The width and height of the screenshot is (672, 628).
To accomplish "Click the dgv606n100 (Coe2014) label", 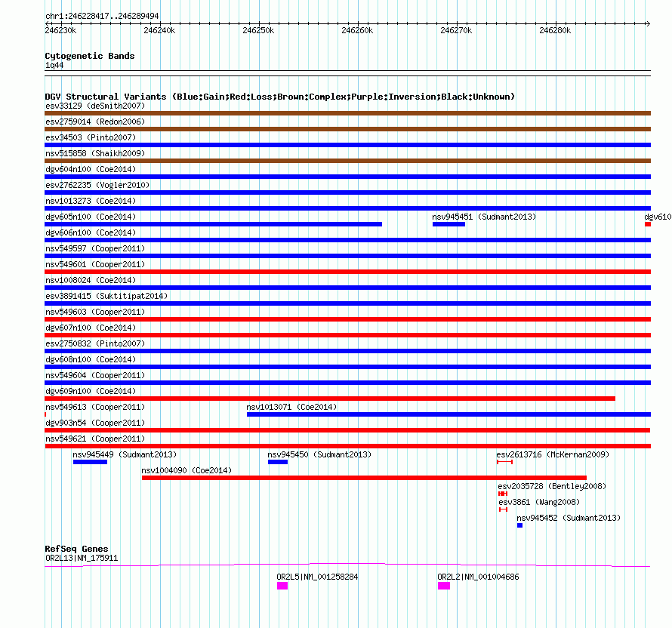I will pos(91,232).
